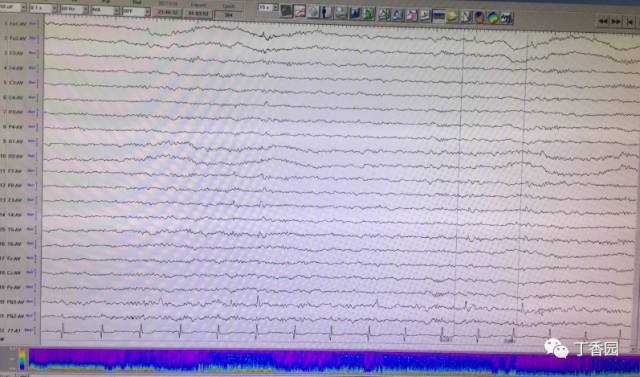Click the green icon beside the blue bars
Image resolution: width=640 pixels, height=377 pixels.
click(x=369, y=14)
